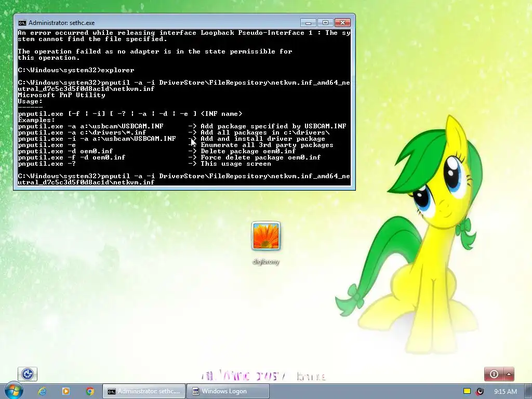Screen dimensions: 532x399
Task: Maximize the sethc.exe command window
Action: [325, 23]
